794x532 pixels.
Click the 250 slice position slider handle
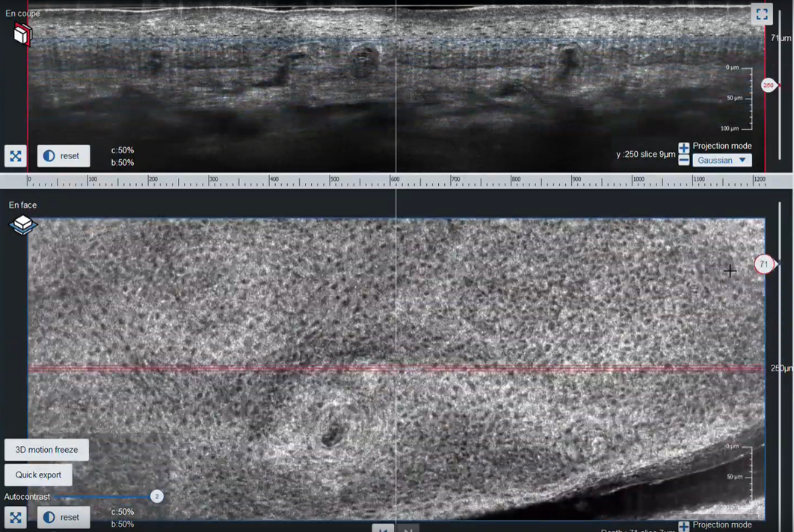(769, 85)
